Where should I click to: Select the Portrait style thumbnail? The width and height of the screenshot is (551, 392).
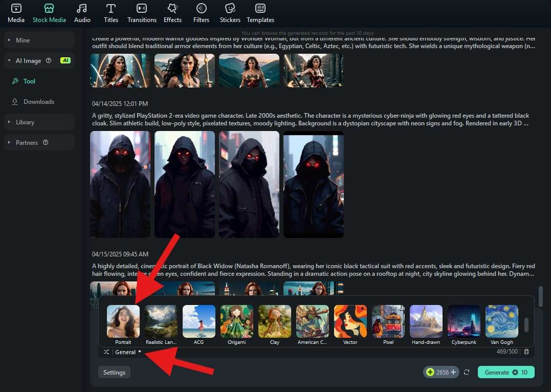coord(123,321)
